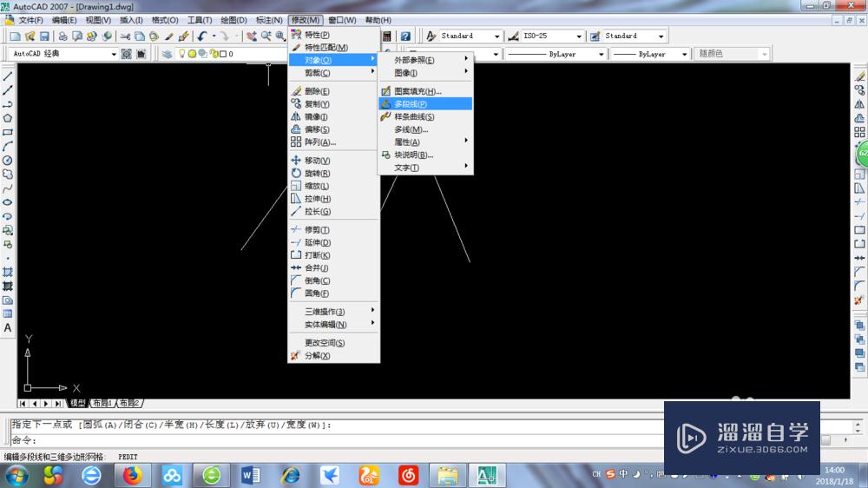Toggle layer 0 freeze sun icon
This screenshot has height=488, width=868.
192,54
